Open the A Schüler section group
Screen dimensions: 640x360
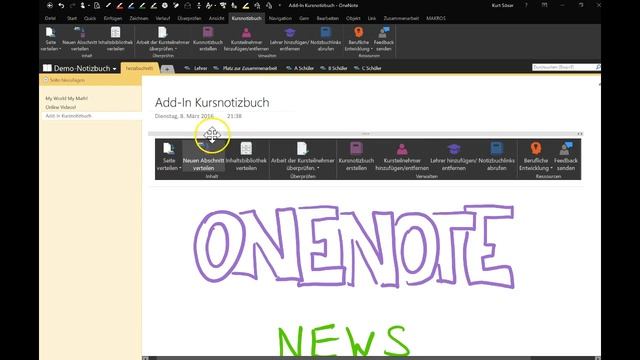(300, 68)
